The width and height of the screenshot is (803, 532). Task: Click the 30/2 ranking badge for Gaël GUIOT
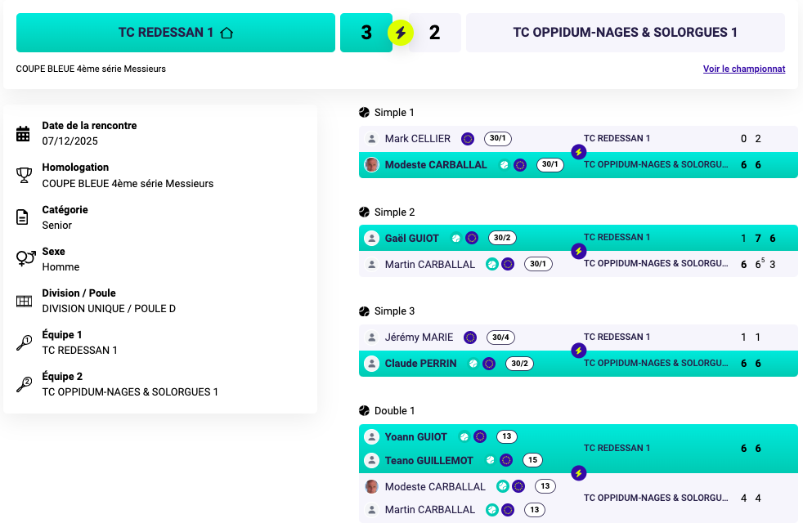pos(501,239)
